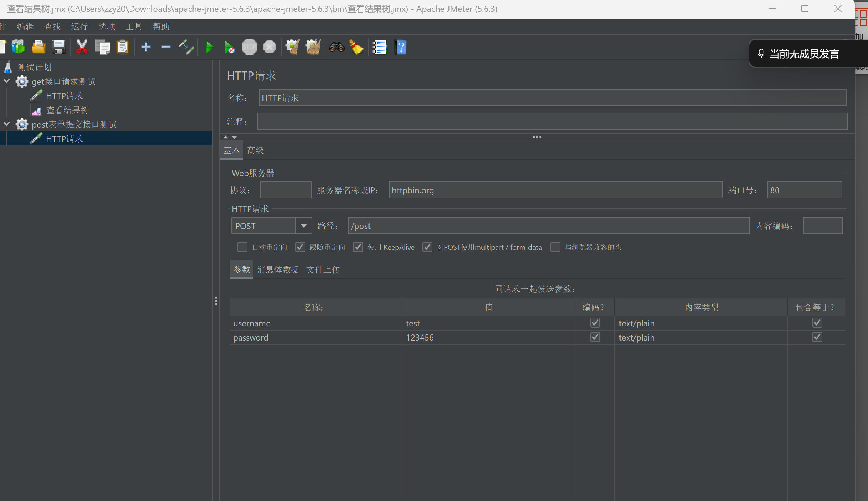Click the 路径 input field
The image size is (868, 501).
pos(548,226)
